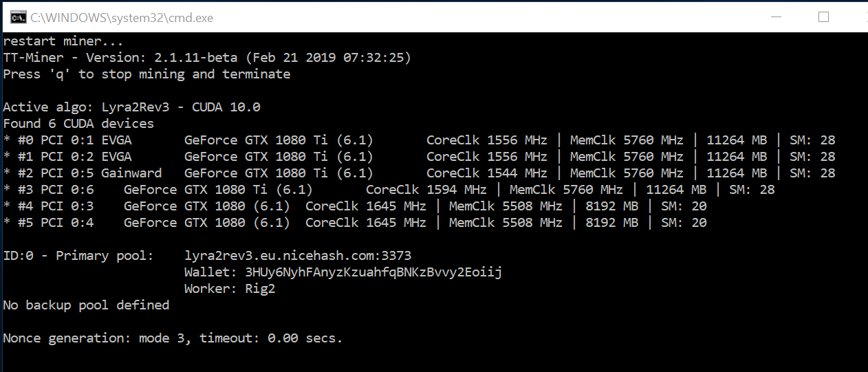
Task: Click the #3 PCI 0:6 device row
Action: point(389,190)
